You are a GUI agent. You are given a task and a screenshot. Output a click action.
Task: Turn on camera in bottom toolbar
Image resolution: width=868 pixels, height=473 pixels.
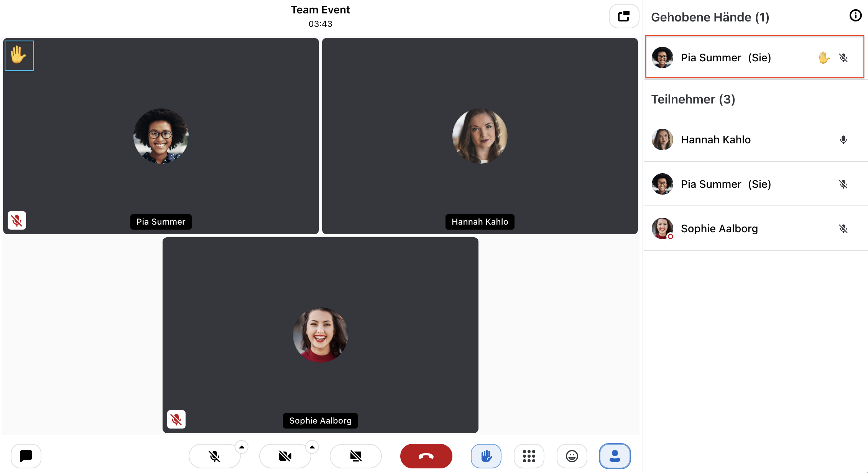(x=285, y=456)
